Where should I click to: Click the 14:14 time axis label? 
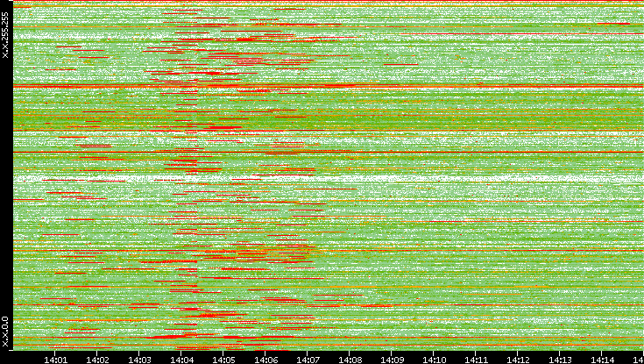[x=603, y=360]
